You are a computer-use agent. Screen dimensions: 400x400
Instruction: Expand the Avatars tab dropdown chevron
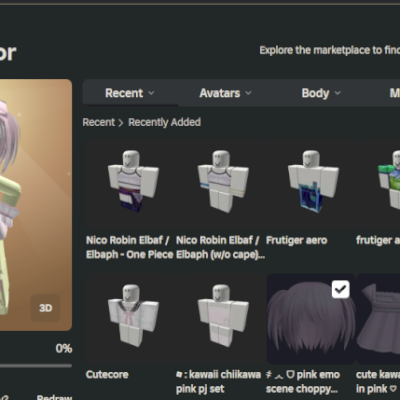[248, 93]
